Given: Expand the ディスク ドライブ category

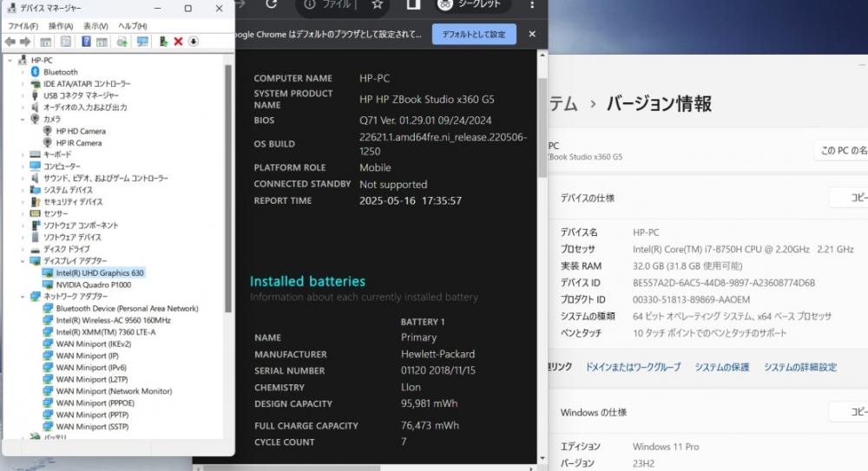Looking at the screenshot, I should [x=23, y=249].
